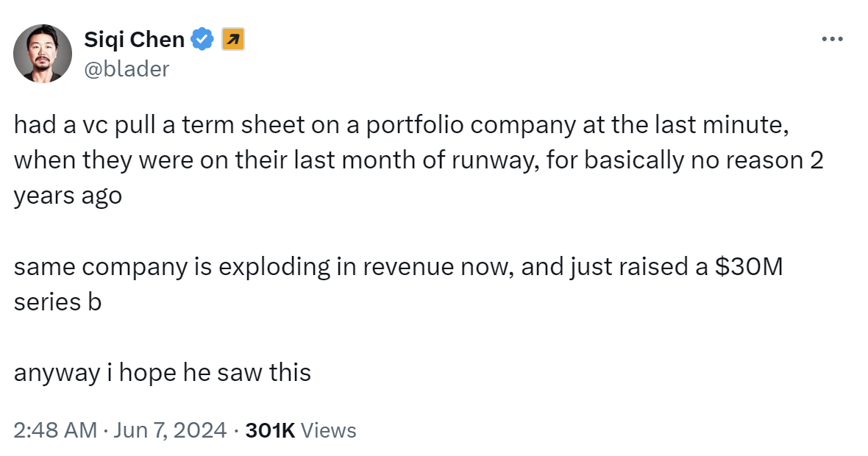Click the line "anyway i hope he saw this"
This screenshot has width=868, height=456.
pos(163,373)
